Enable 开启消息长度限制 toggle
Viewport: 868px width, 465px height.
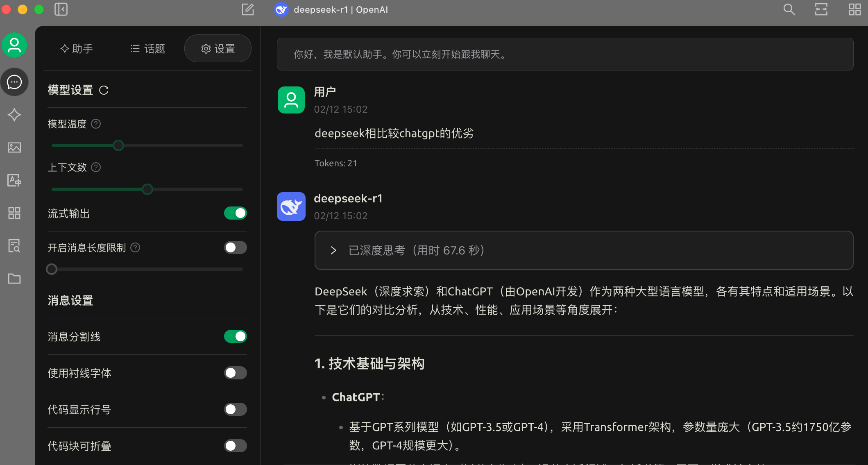coord(236,247)
